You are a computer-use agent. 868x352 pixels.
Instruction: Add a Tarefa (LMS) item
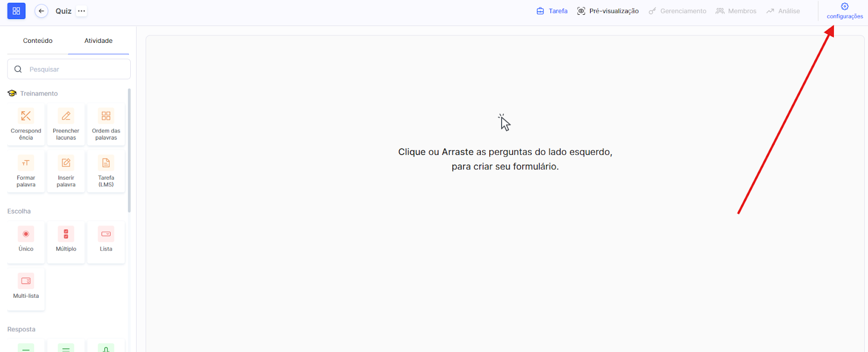pyautogui.click(x=106, y=172)
